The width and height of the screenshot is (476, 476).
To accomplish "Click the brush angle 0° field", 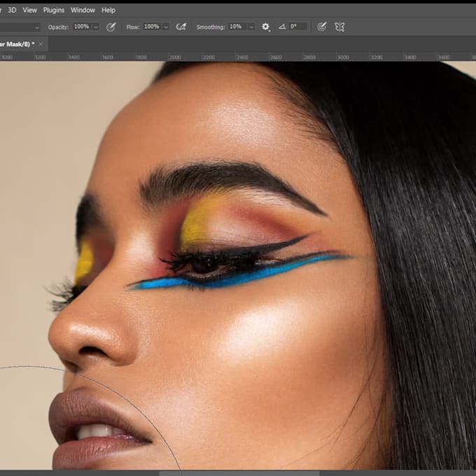I will tap(298, 27).
